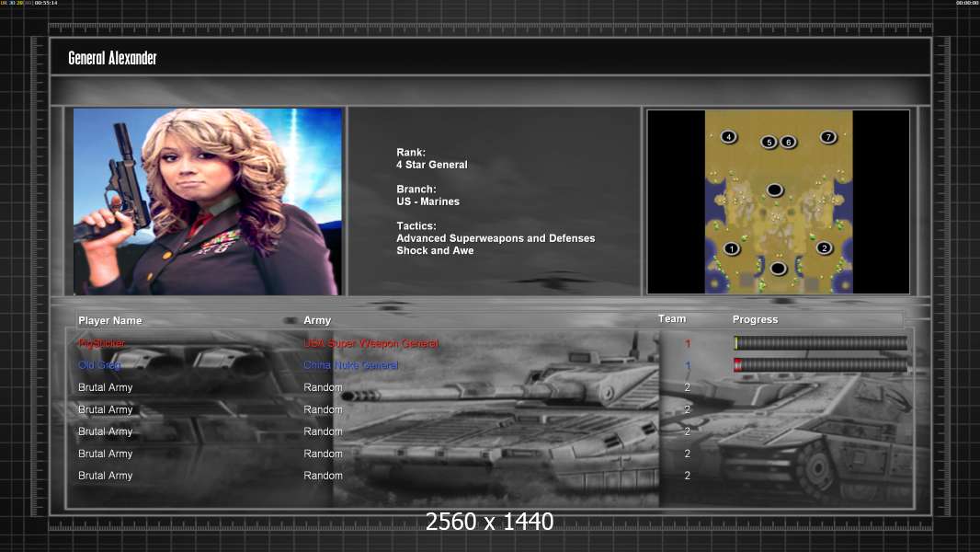The width and height of the screenshot is (980, 552).
Task: Click the General Alexander title text
Action: (x=112, y=58)
